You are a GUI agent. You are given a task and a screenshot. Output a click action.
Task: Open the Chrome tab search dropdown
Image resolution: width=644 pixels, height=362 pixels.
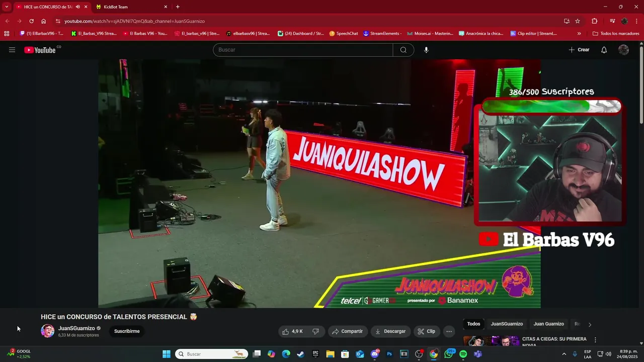point(7,7)
